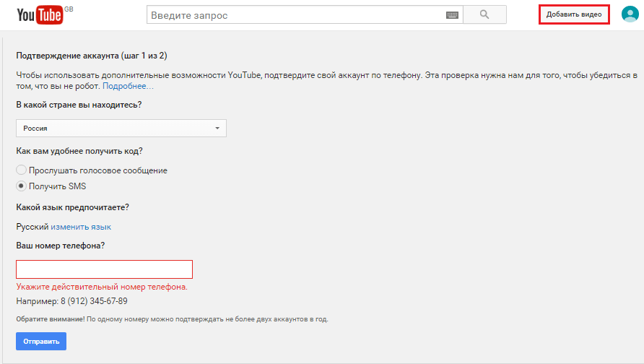This screenshot has width=644, height=364.
Task: Open the account avatar menu
Action: (x=630, y=14)
